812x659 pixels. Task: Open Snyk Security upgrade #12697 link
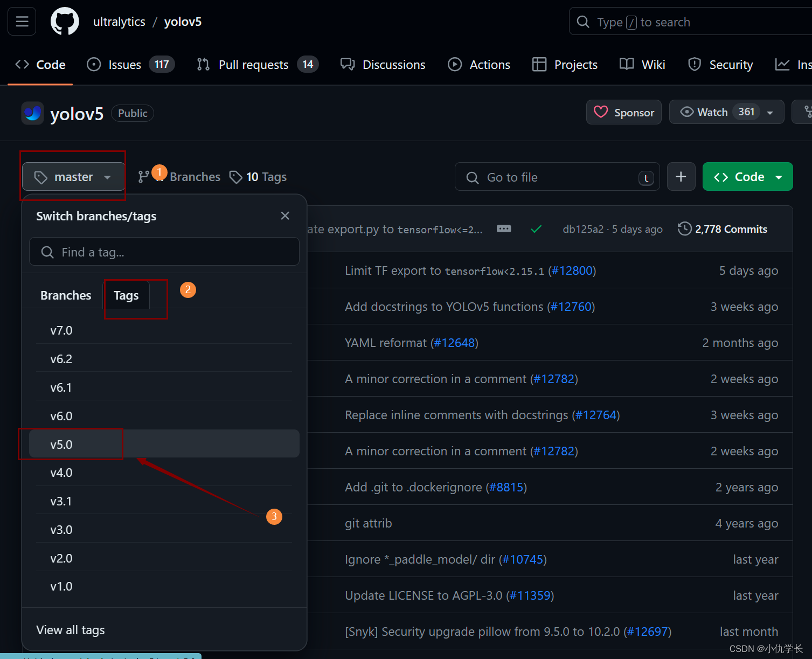(648, 632)
